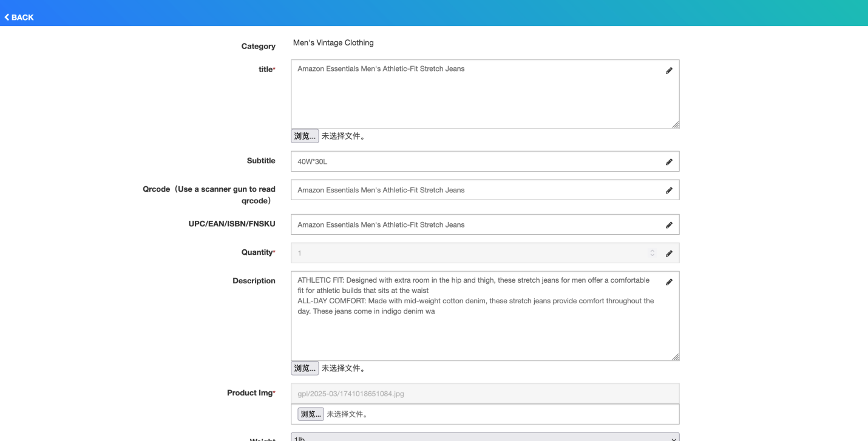The image size is (868, 441).
Task: Click the pencil icon in Quantity field
Action: [669, 254]
